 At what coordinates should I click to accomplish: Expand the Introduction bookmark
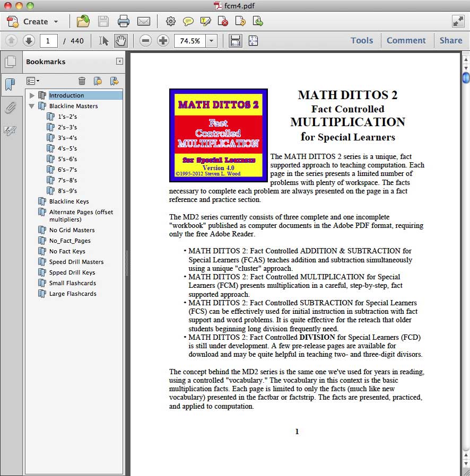32,95
